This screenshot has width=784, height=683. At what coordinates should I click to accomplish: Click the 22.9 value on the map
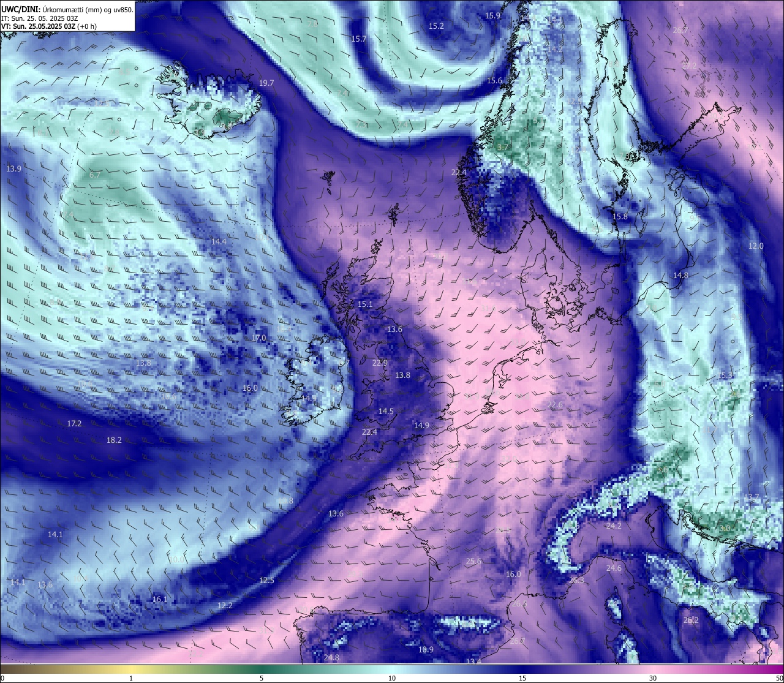click(x=380, y=363)
